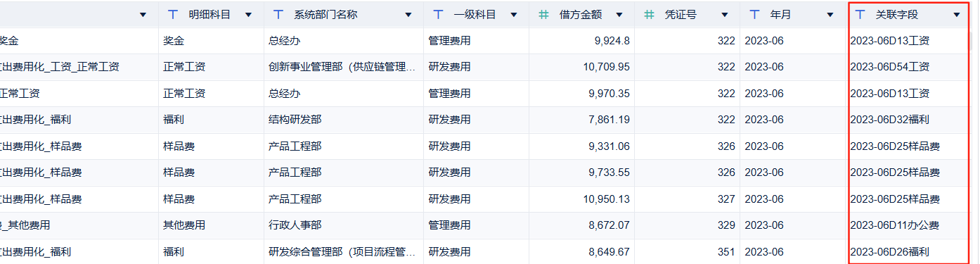
Task: Open the dropdown arrow of the 明细科目 column
Action: click(248, 15)
